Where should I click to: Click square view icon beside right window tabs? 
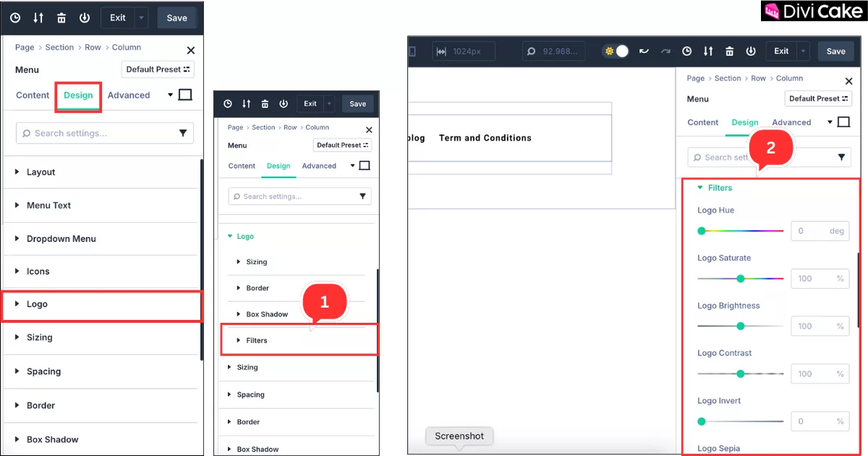pyautogui.click(x=843, y=122)
